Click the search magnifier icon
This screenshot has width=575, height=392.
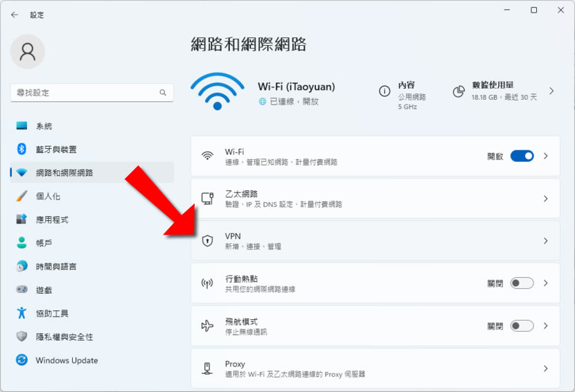pyautogui.click(x=163, y=93)
